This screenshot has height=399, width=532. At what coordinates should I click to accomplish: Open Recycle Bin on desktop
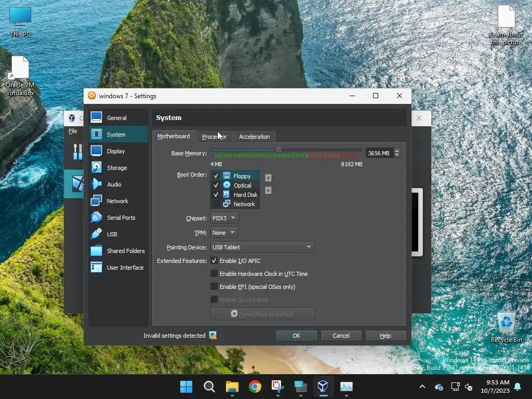[506, 327]
